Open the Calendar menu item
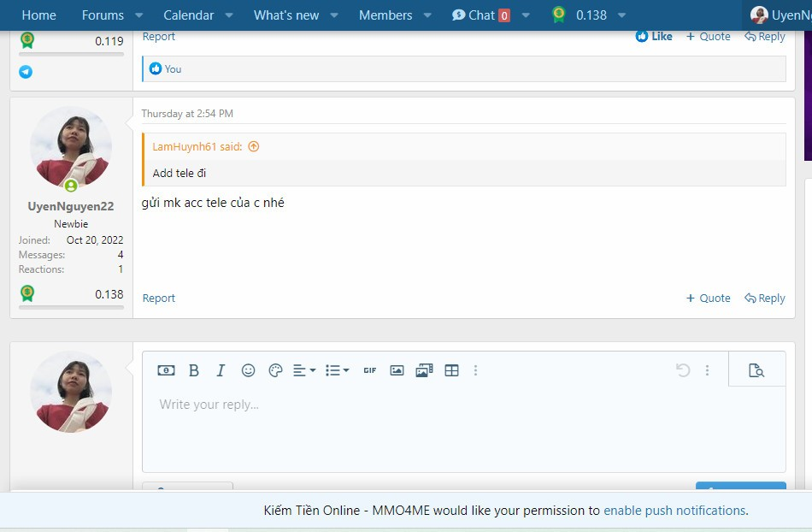This screenshot has height=532, width=812. tap(189, 15)
